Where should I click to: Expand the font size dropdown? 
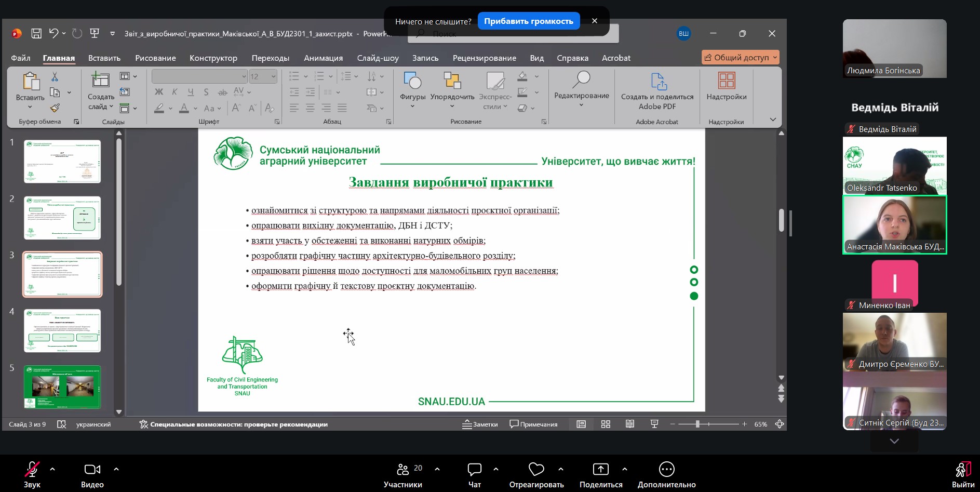pos(273,76)
